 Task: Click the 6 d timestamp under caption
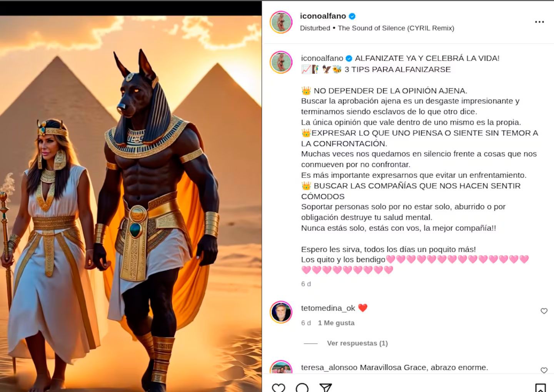pos(306,284)
